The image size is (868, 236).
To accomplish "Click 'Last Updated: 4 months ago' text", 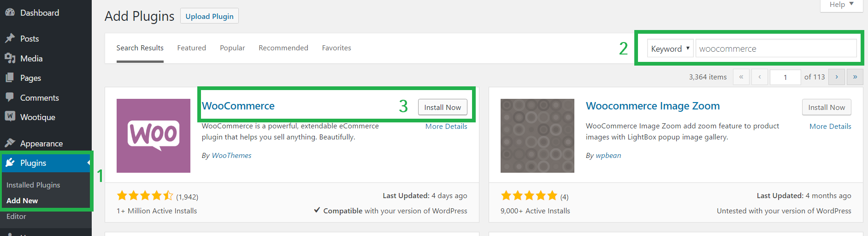I will (804, 195).
